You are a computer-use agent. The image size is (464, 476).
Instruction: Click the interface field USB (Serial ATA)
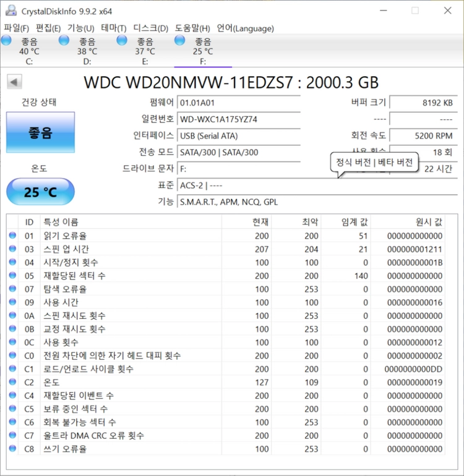pyautogui.click(x=239, y=136)
